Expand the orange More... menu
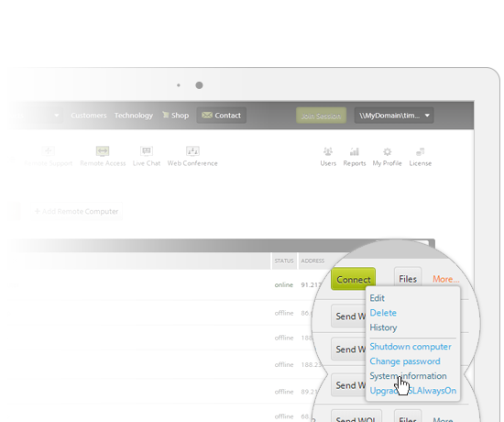The height and width of the screenshot is (422, 504). pos(446,279)
